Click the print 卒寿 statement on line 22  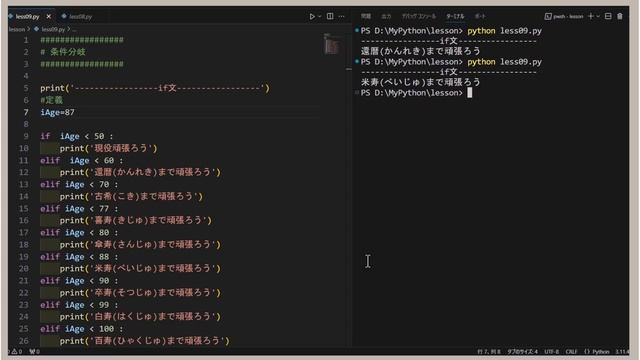(x=140, y=293)
